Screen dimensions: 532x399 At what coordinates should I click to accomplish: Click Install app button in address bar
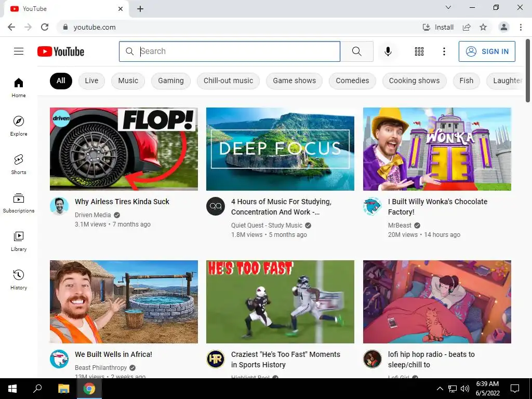click(x=437, y=27)
